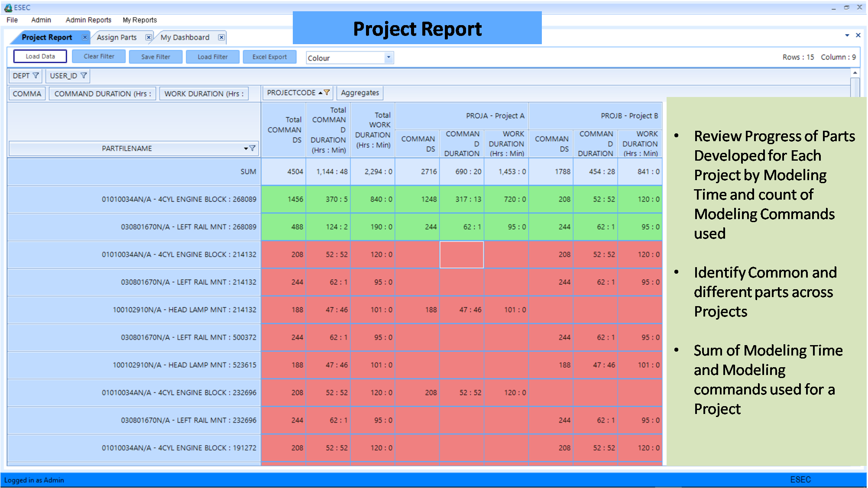
Task: Click WORK DURATION (Hrs : field button
Action: point(204,94)
